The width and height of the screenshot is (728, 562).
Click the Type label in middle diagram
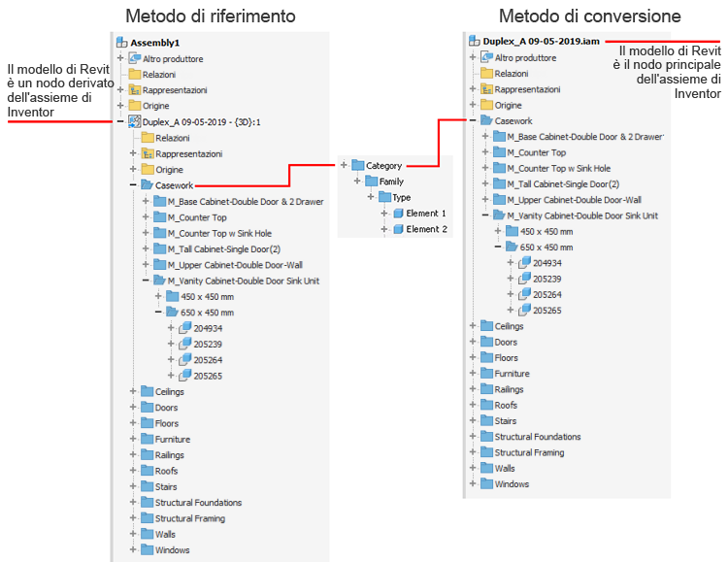click(x=401, y=197)
